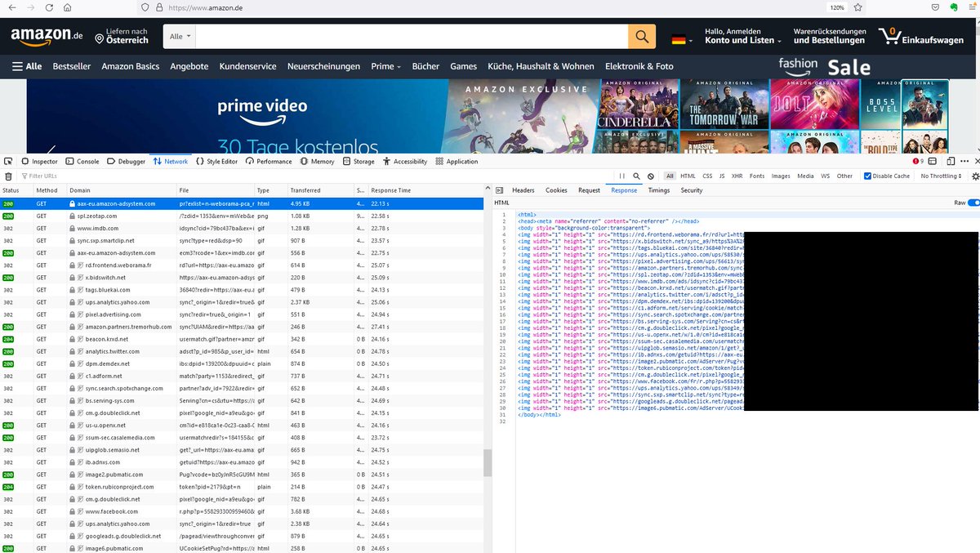
Task: Open the German flag language dropdown
Action: coord(682,39)
